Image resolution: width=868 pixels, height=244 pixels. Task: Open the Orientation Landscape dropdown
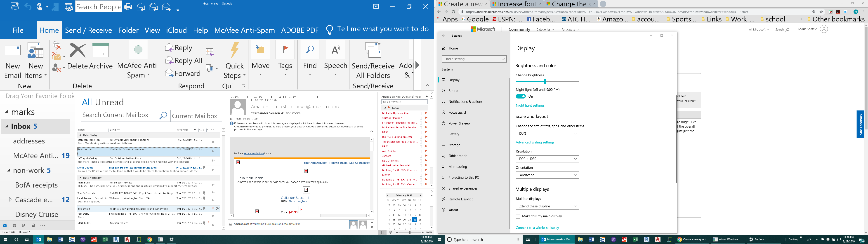pos(547,175)
